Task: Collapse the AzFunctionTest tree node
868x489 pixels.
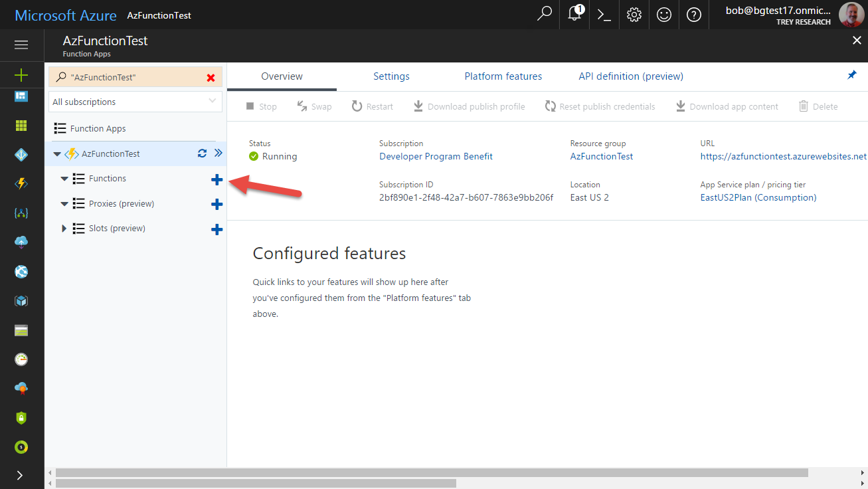Action: click(56, 154)
